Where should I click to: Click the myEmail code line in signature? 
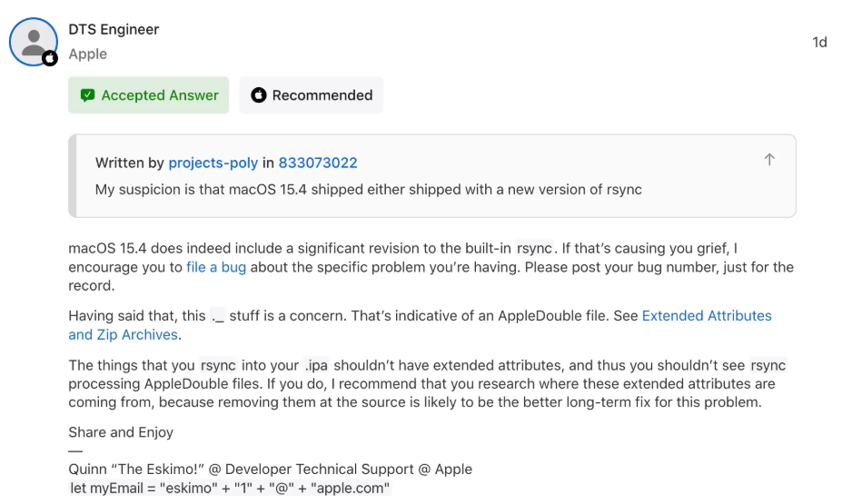230,488
